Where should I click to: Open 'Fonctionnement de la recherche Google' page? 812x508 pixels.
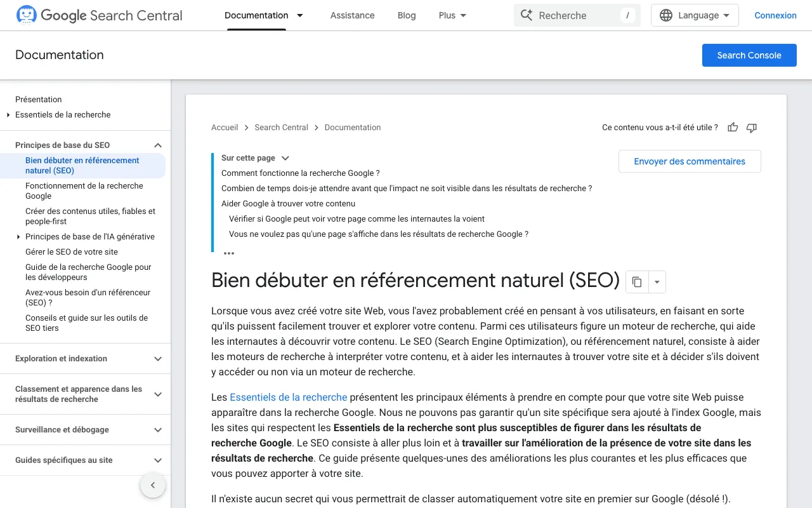click(x=84, y=191)
